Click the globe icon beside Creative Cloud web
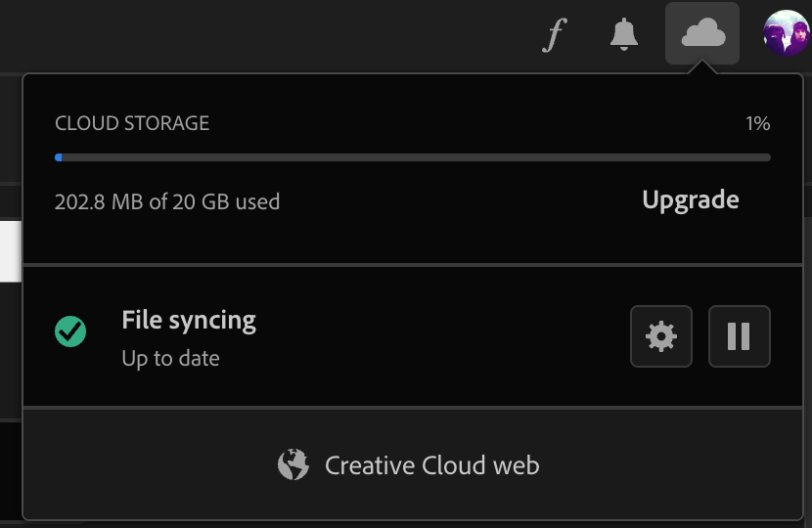The image size is (812, 528). point(293,464)
